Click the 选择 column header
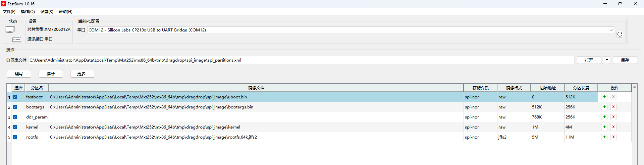 (18, 88)
